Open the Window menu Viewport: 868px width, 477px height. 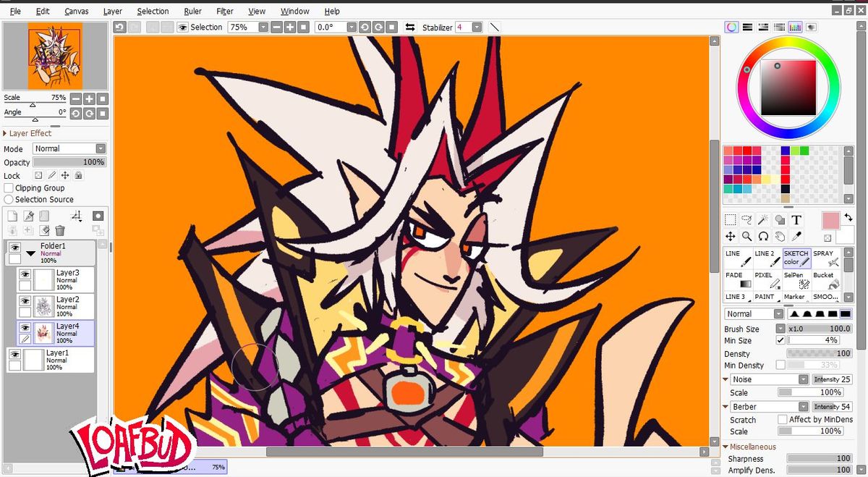click(294, 11)
